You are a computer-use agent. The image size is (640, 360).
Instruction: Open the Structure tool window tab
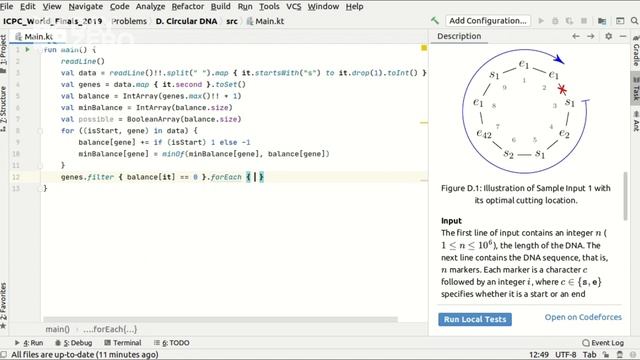3,109
